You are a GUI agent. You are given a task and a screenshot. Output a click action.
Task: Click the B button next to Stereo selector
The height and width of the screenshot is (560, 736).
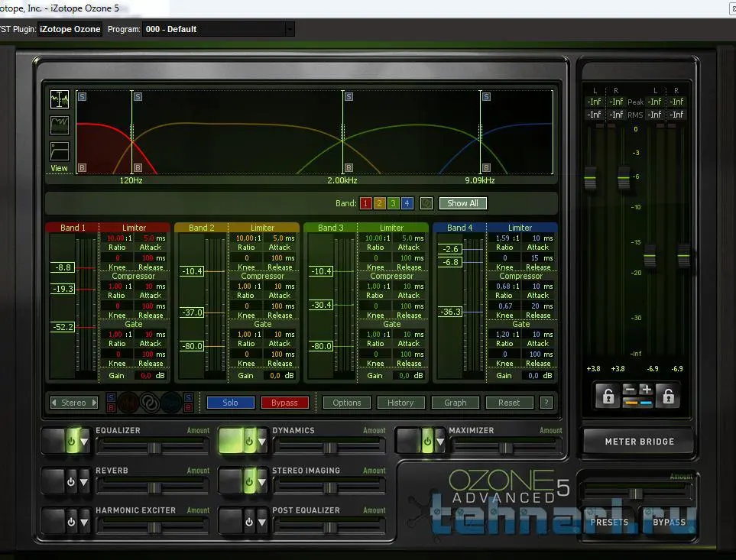112,407
